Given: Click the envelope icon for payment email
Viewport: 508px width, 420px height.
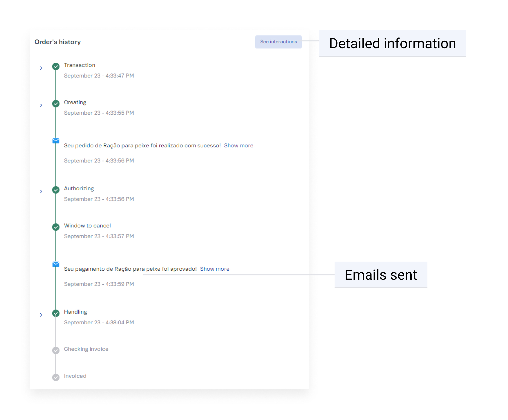Looking at the screenshot, I should pyautogui.click(x=56, y=264).
